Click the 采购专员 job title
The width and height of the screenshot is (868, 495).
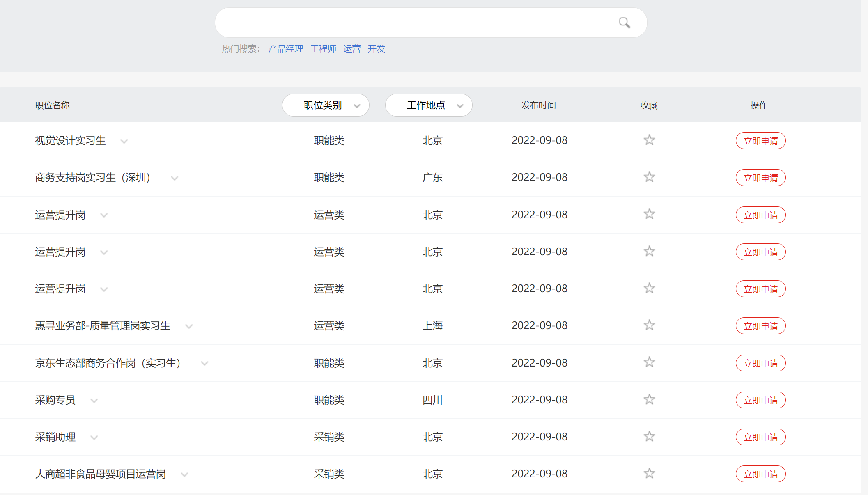coord(55,400)
